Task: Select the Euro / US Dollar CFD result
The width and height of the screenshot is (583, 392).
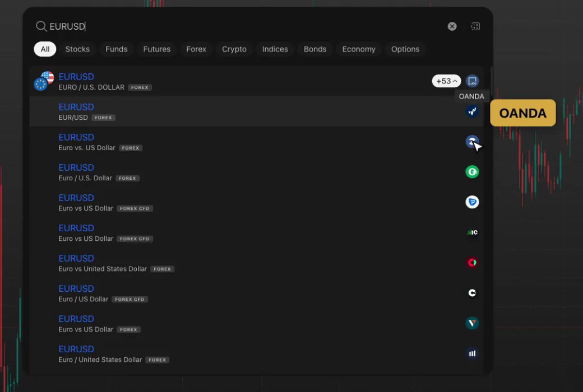Action: click(257, 293)
